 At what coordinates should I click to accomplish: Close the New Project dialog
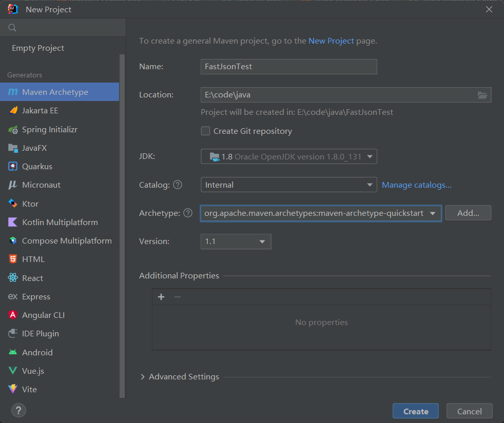coord(489,9)
